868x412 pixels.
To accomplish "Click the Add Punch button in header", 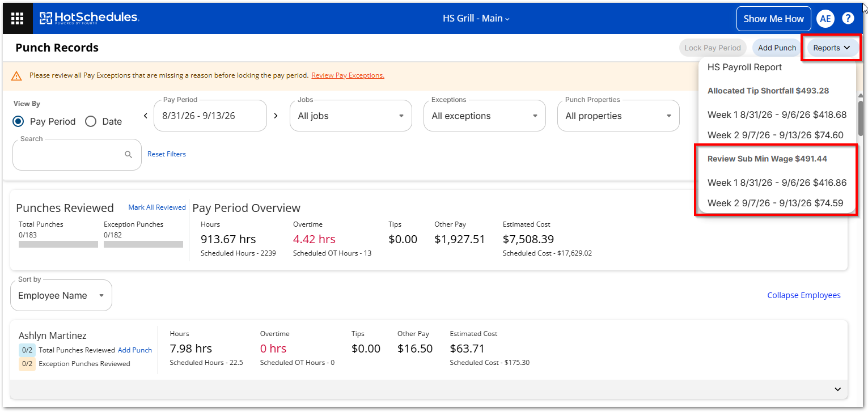I will point(777,48).
